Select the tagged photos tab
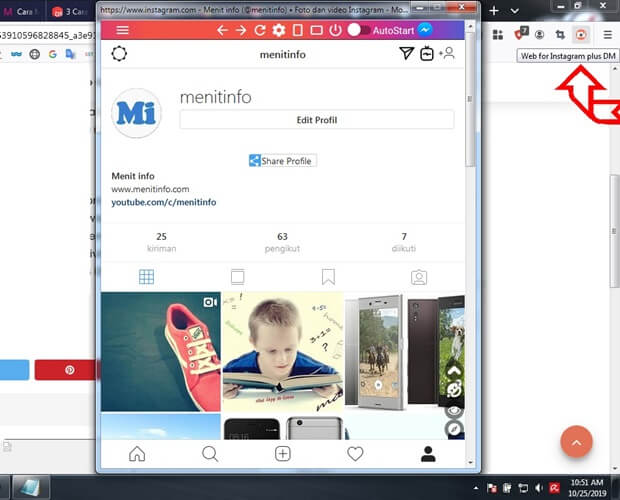This screenshot has width=620, height=500. [419, 277]
